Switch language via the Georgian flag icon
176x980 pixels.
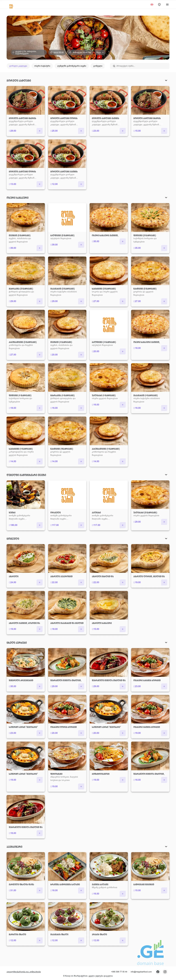(152, 5)
